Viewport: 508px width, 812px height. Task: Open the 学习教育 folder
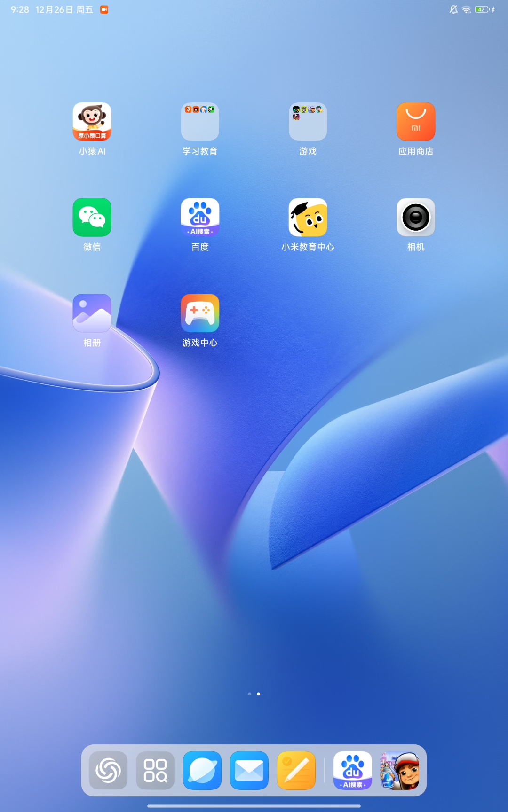point(200,121)
